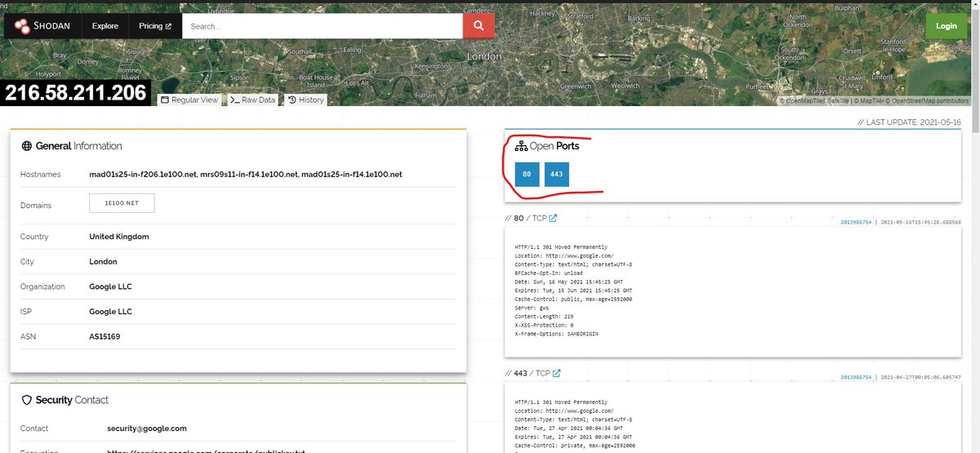Click the MapTiler attribution link
This screenshot has width=980, height=453.
[x=870, y=101]
